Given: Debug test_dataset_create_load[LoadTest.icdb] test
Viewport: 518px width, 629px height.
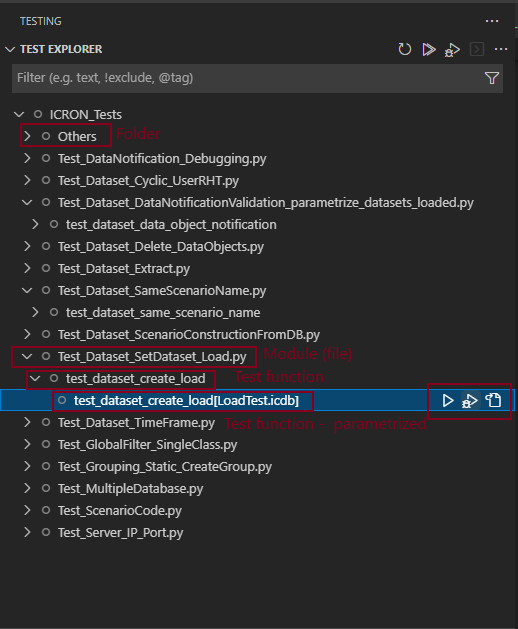Looking at the screenshot, I should point(470,400).
